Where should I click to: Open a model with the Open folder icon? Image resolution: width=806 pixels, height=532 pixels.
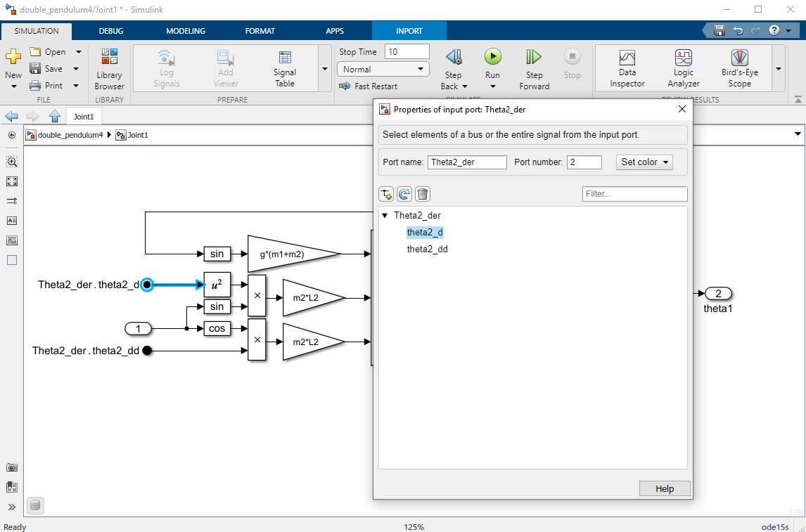point(35,52)
